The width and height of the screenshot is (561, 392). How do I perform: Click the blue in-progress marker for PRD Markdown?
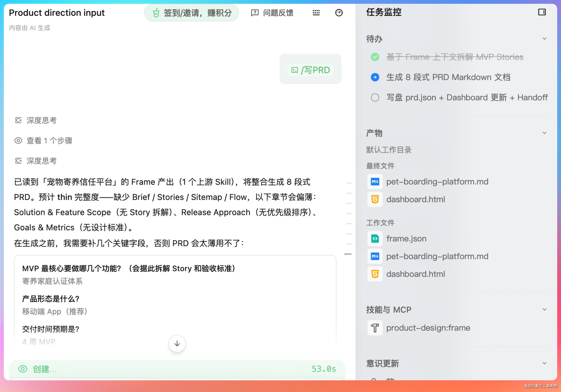pyautogui.click(x=375, y=77)
